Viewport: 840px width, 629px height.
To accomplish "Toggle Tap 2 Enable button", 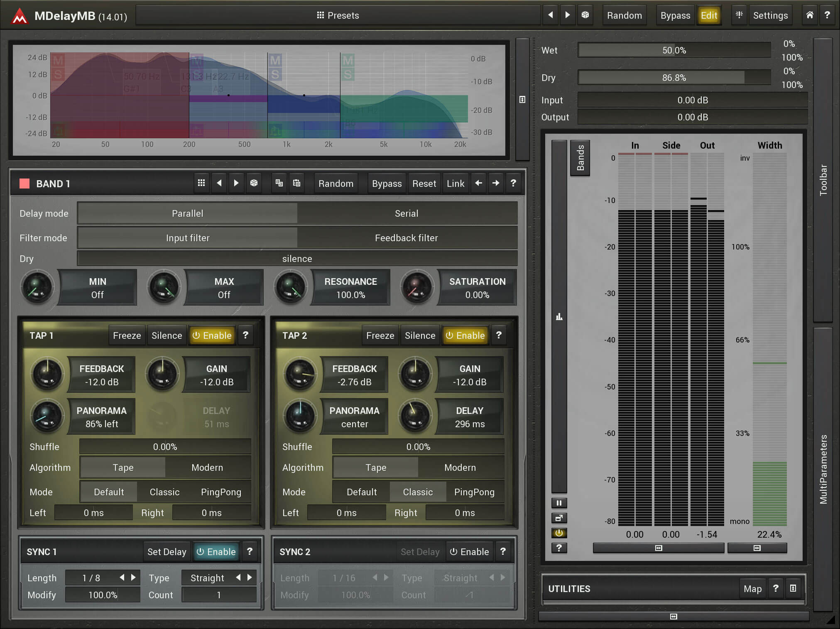I will tap(465, 335).
